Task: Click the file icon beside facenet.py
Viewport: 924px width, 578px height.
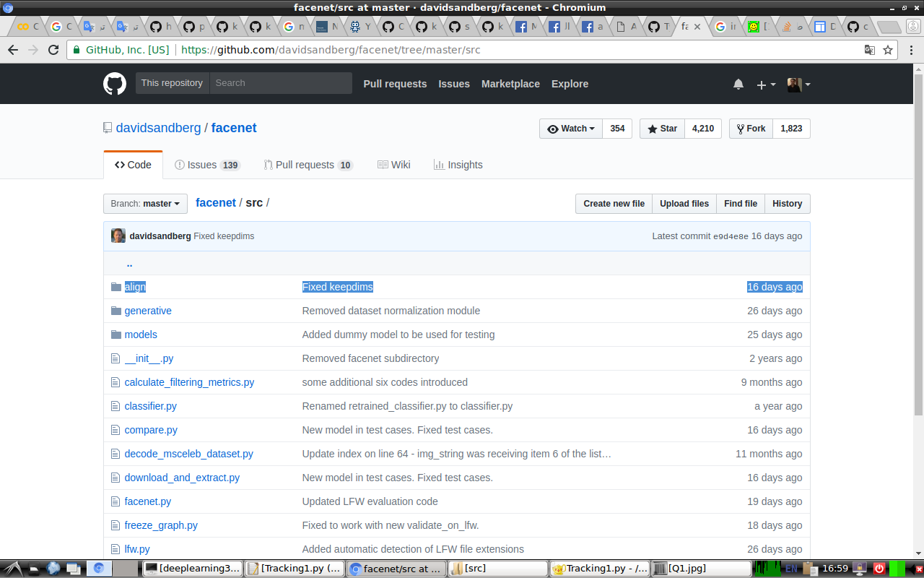Action: (x=115, y=501)
